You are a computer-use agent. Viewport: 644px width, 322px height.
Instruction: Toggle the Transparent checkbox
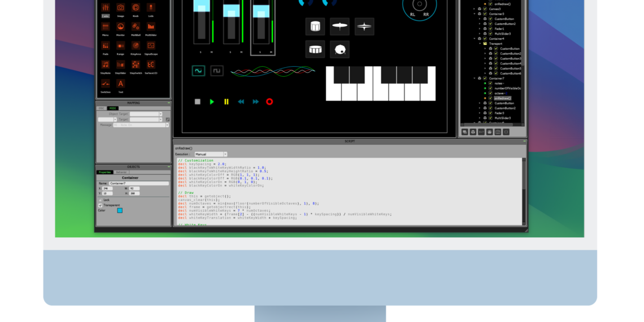pos(101,205)
